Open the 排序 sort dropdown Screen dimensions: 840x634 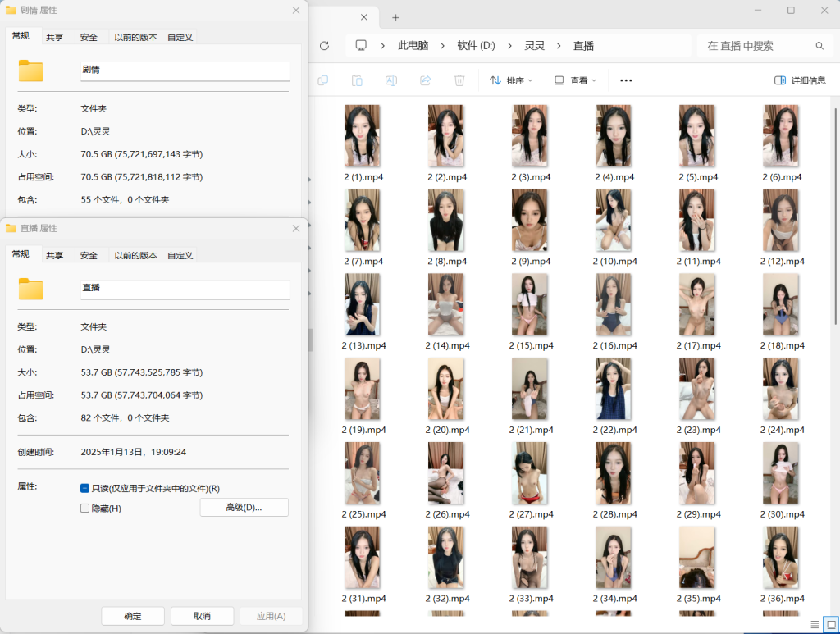[511, 80]
